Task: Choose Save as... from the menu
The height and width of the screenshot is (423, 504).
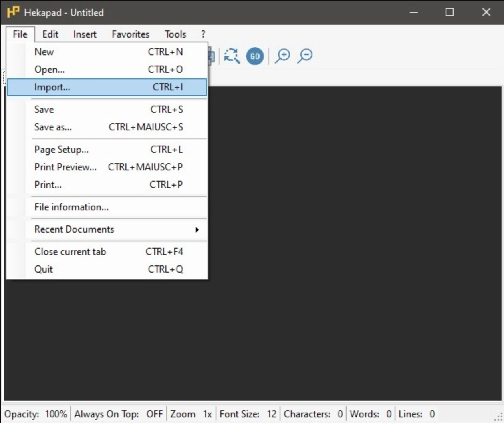Action: click(x=107, y=127)
